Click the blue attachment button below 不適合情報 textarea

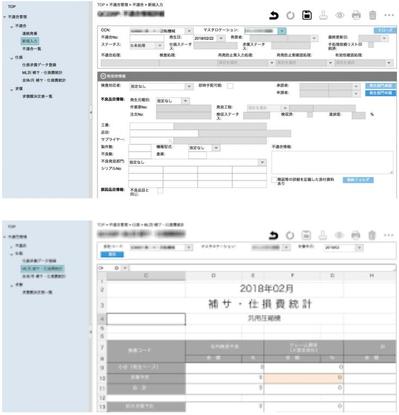[x=358, y=180]
